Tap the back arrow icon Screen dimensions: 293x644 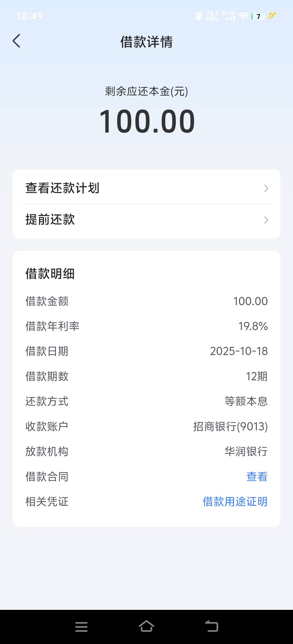pyautogui.click(x=17, y=41)
